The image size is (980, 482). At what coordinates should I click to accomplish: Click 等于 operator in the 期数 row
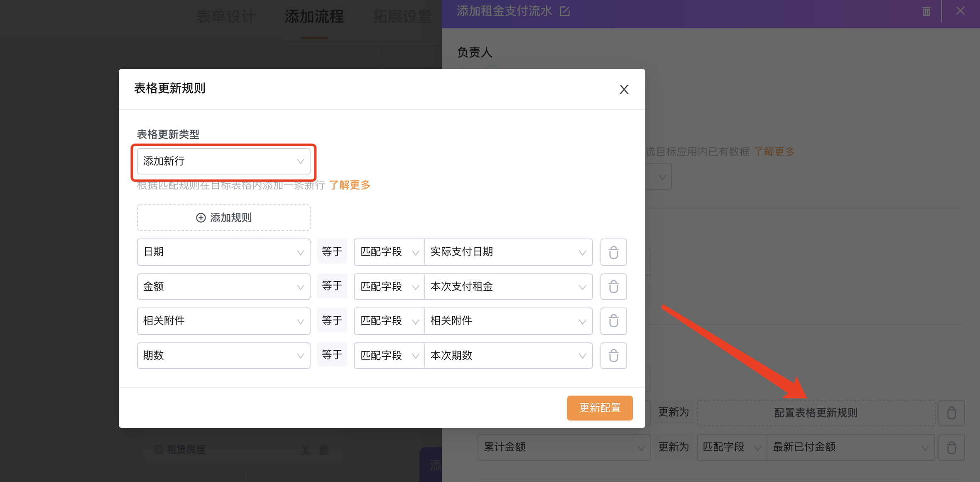332,355
